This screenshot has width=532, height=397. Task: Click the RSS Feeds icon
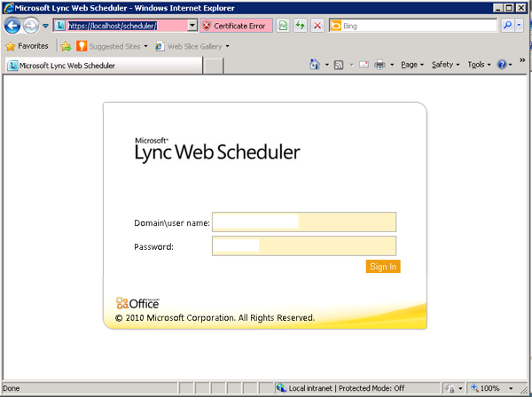[339, 65]
